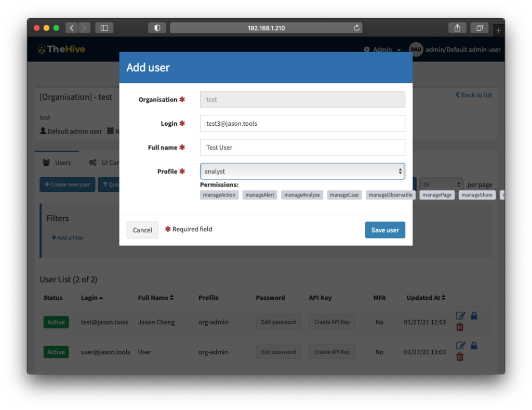Screen dimensions: 532x410
Task: Focus the Login input field
Action: pyautogui.click(x=302, y=123)
